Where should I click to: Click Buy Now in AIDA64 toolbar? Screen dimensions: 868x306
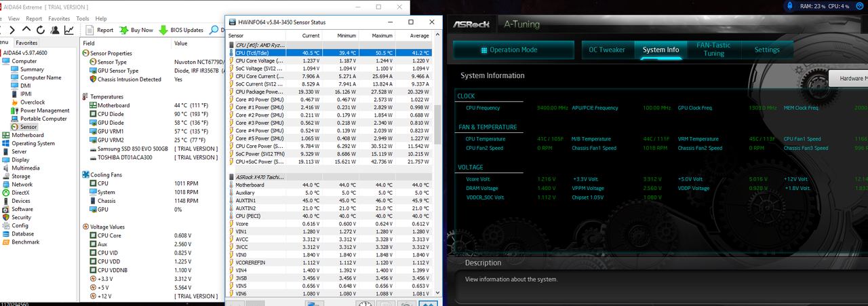pos(136,30)
